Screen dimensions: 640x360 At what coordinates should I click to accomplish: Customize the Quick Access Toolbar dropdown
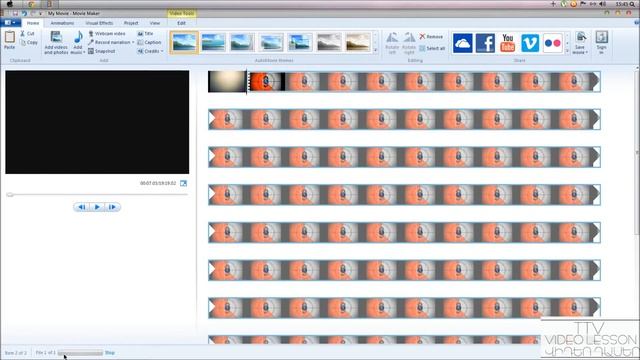(x=40, y=14)
